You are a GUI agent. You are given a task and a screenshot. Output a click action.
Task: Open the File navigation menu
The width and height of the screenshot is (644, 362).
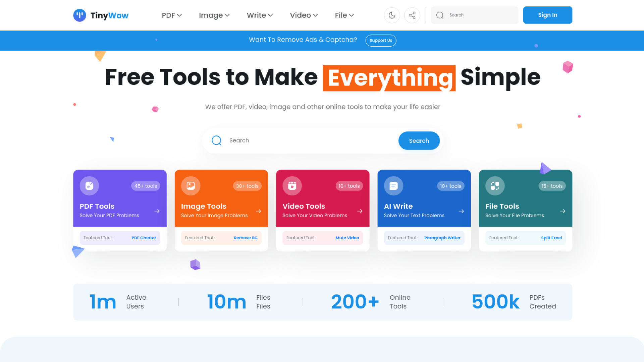[x=344, y=15]
